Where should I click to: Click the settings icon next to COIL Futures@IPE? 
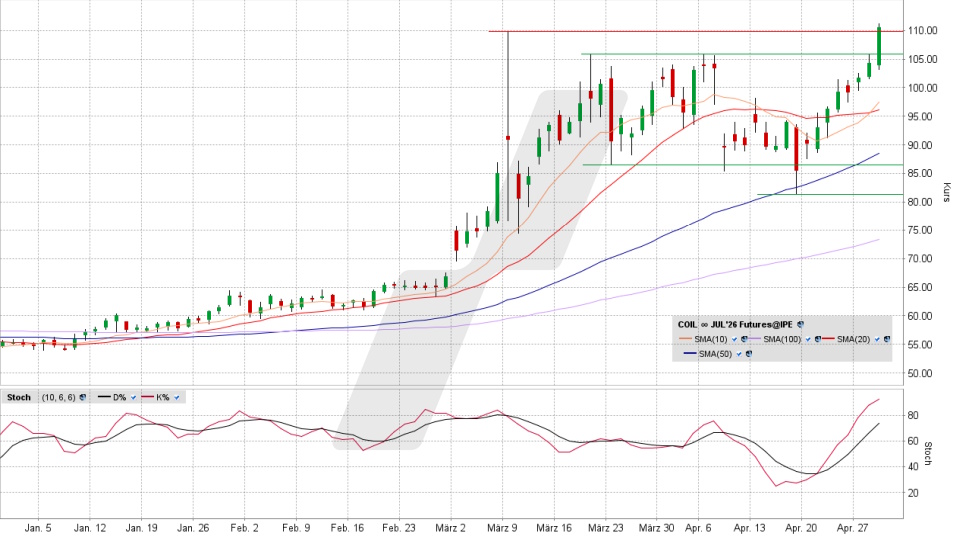pos(802,325)
